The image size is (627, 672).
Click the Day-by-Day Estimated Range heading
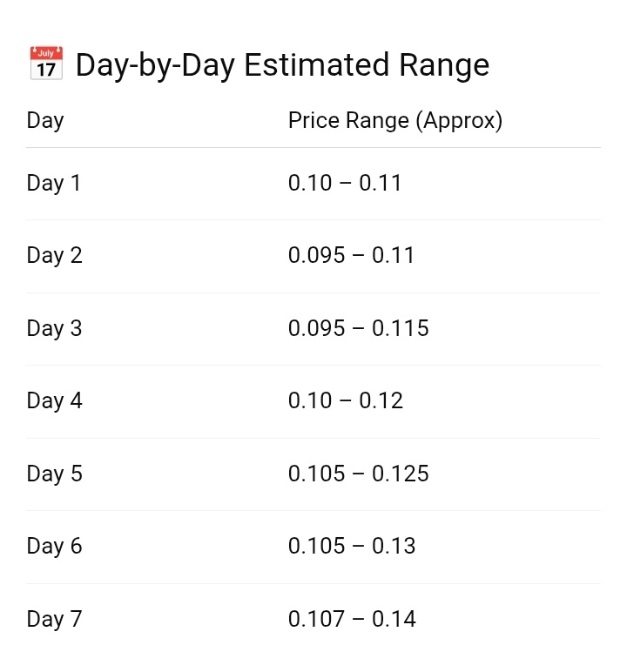click(282, 64)
